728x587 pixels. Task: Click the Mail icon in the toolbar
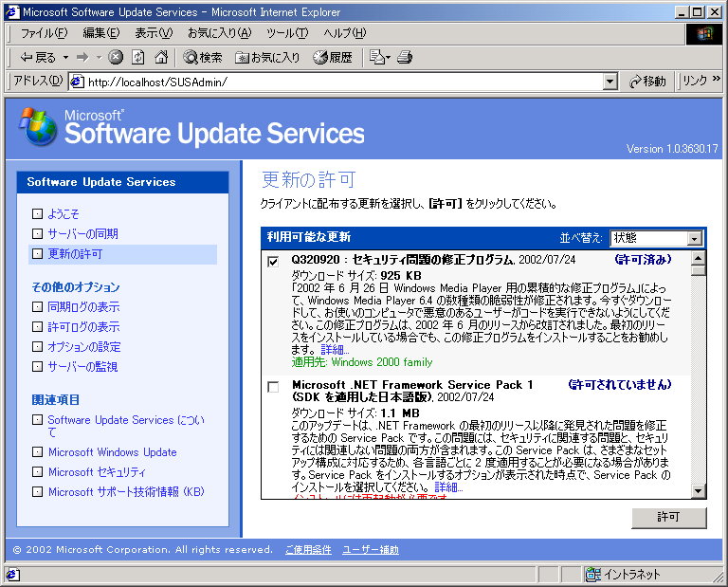(x=377, y=57)
